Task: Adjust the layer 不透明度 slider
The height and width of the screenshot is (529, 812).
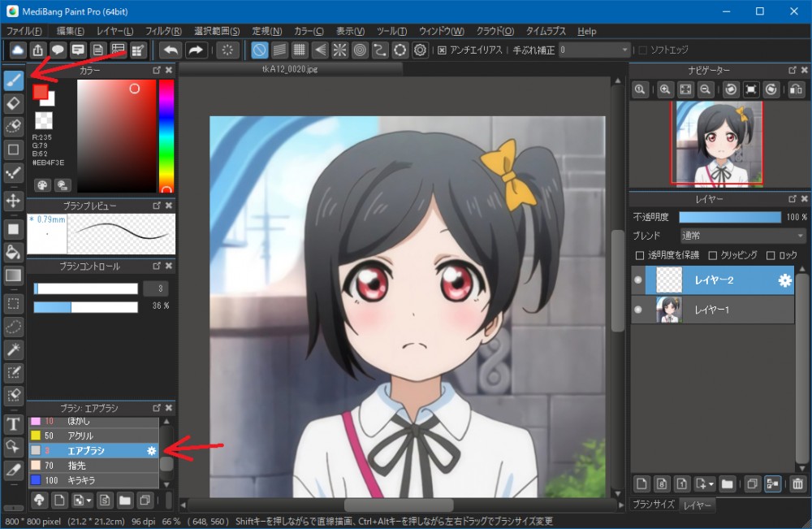Action: [730, 217]
